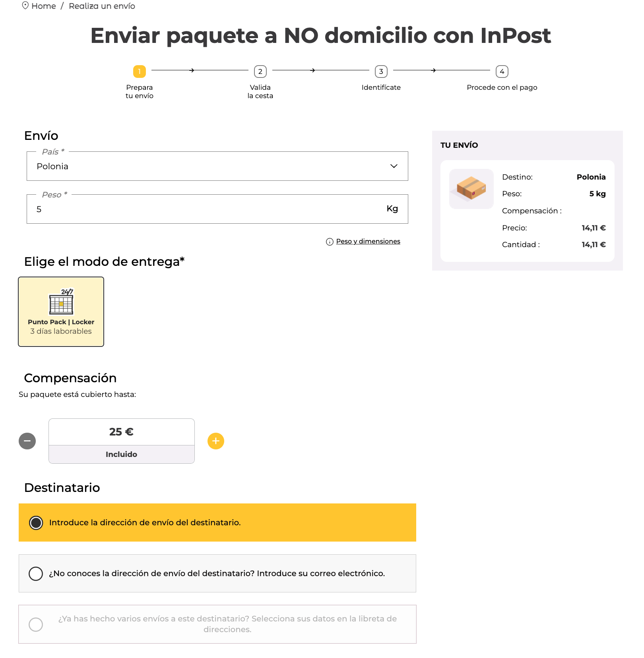
Task: Click the chevron arrow in the Polonia field
Action: [394, 166]
